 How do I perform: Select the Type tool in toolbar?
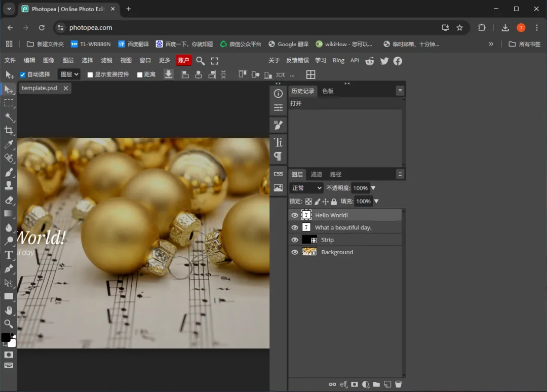9,255
